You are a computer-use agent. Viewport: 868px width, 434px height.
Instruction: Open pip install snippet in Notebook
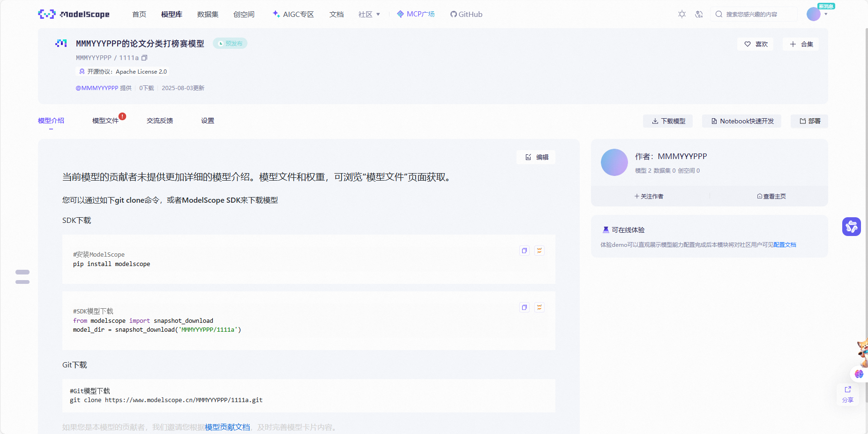coord(539,251)
